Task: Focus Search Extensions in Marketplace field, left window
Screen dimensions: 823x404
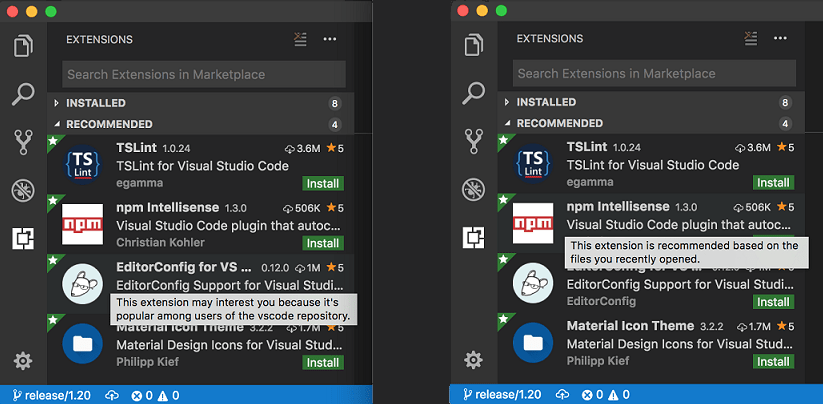Action: tap(204, 75)
